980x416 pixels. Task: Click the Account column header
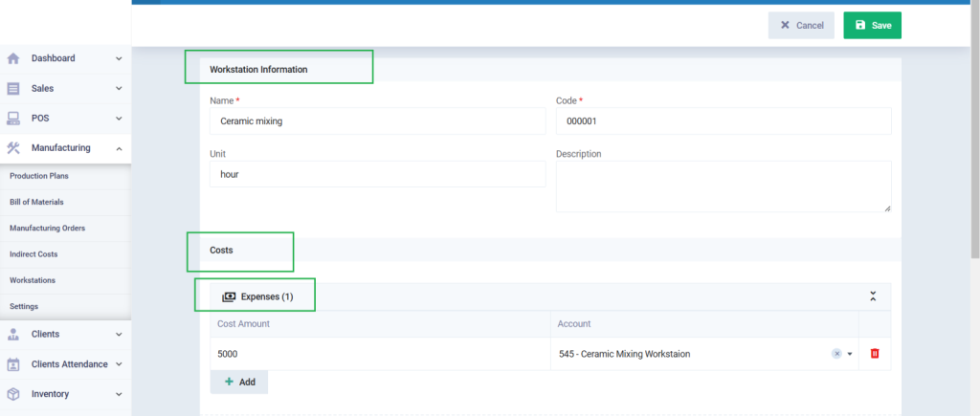(574, 324)
